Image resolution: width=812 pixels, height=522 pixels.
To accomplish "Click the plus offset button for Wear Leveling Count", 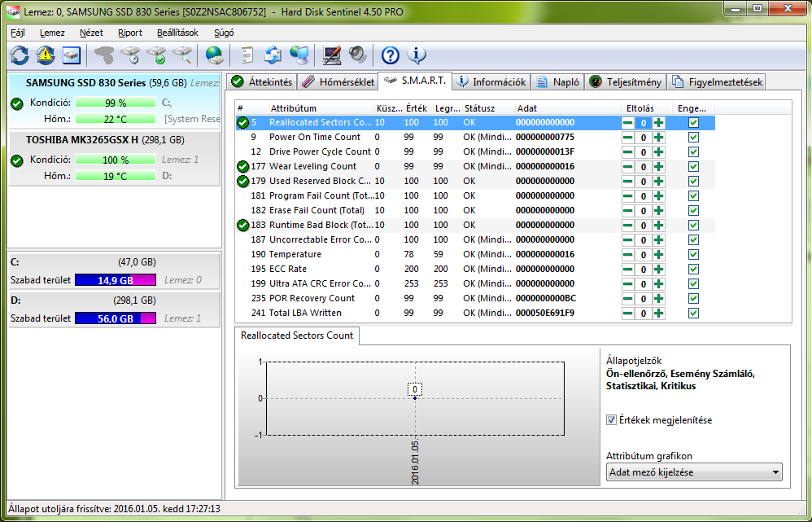I will click(658, 166).
